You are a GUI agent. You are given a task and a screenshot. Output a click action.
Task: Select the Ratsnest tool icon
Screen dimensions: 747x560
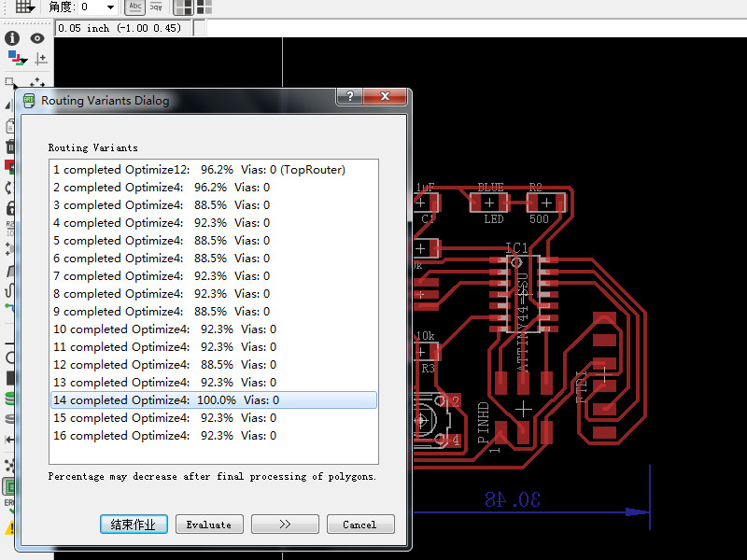pos(9,466)
